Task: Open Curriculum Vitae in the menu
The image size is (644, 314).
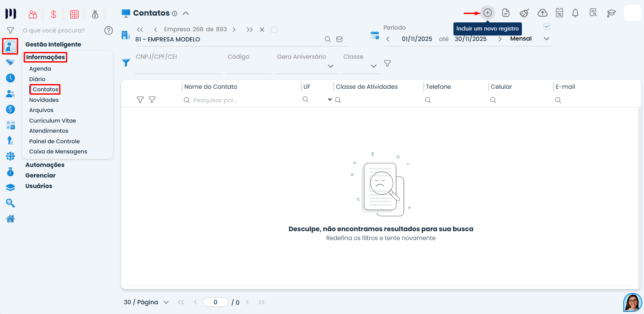Action: (x=52, y=120)
